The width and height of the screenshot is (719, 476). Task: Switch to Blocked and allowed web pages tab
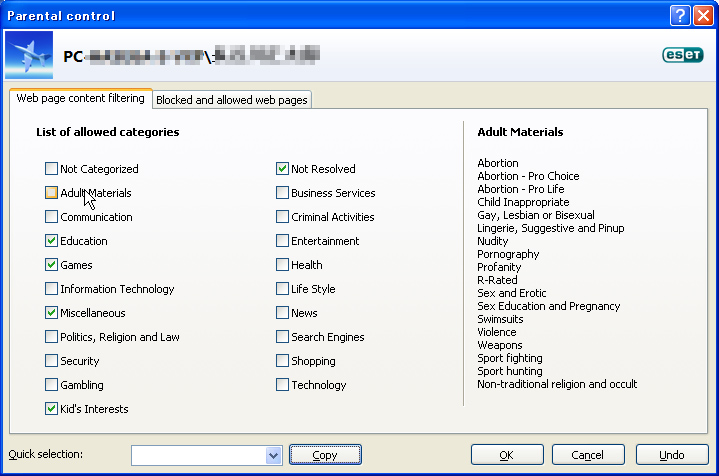point(232,100)
